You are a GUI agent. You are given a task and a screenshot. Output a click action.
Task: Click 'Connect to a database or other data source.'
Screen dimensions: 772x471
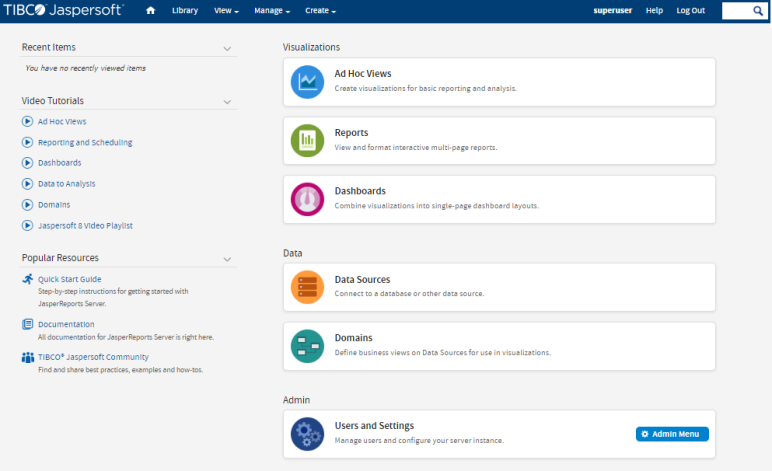409,293
